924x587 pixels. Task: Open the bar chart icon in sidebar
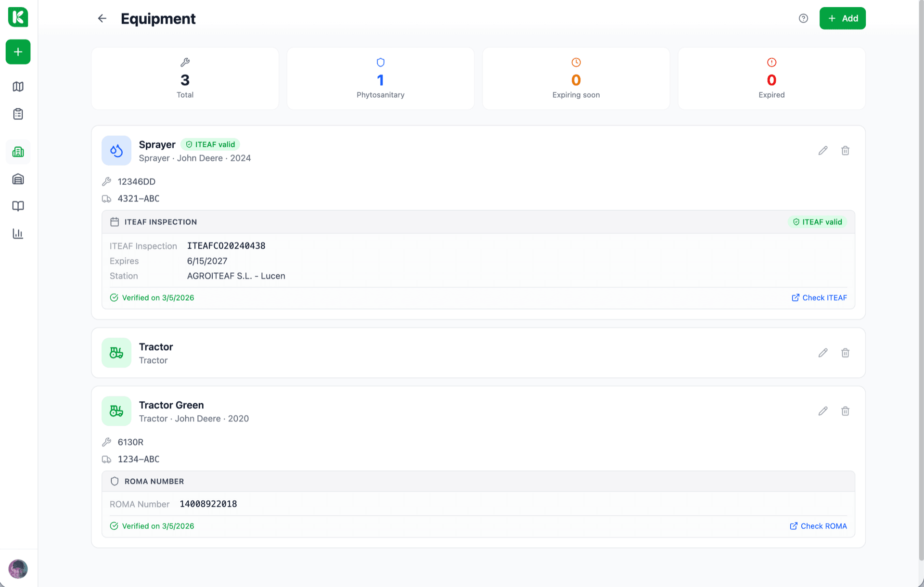coord(18,234)
